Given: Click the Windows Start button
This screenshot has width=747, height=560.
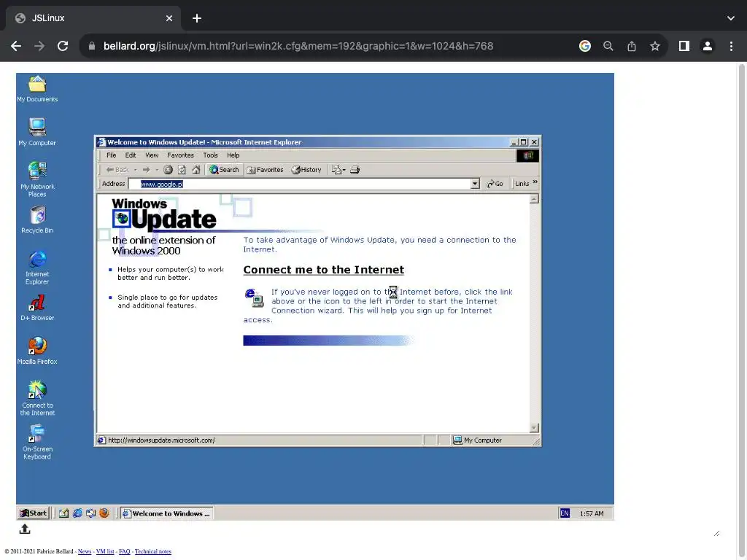Looking at the screenshot, I should (34, 513).
